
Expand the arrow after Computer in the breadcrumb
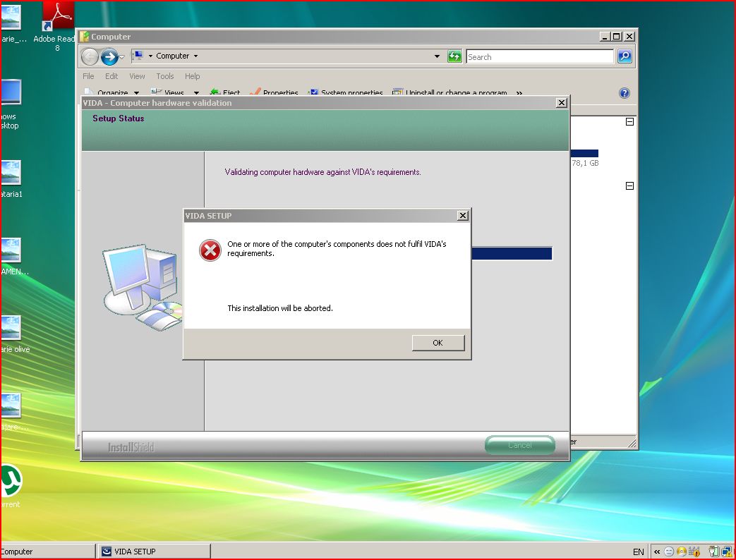coord(195,56)
